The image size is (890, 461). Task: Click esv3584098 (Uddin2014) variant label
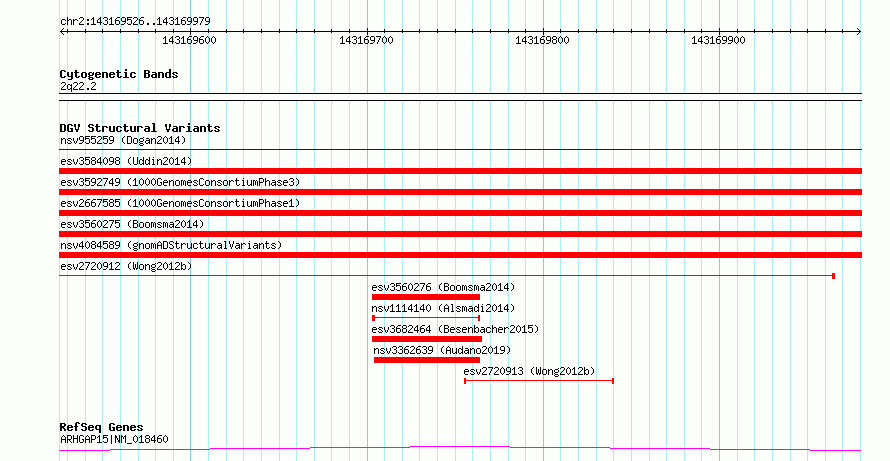[x=126, y=161]
